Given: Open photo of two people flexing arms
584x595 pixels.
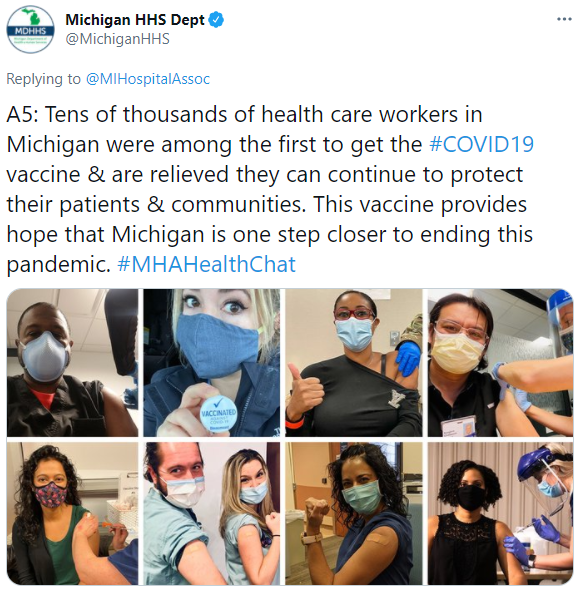Looking at the screenshot, I should (212, 513).
